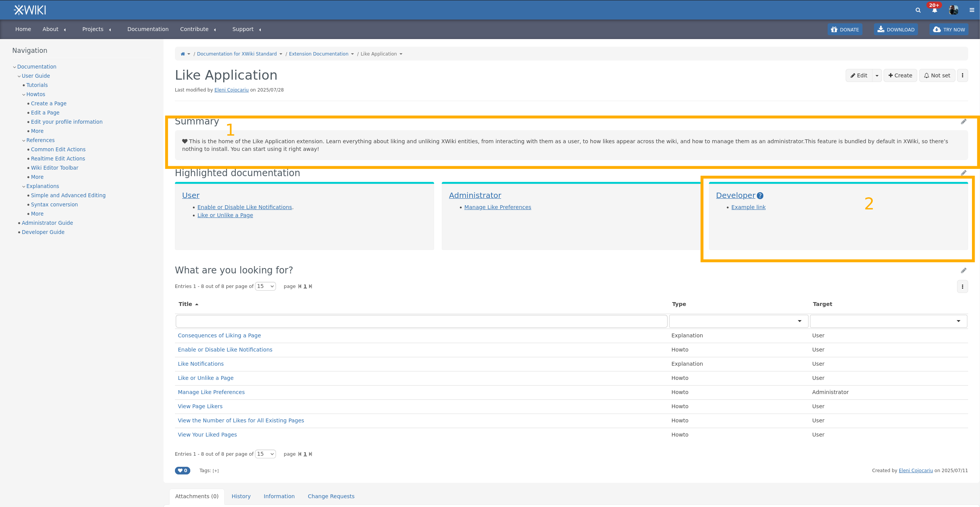Edit the Highlighted documentation section pencil
Image resolution: width=980 pixels, height=507 pixels.
[x=964, y=173]
